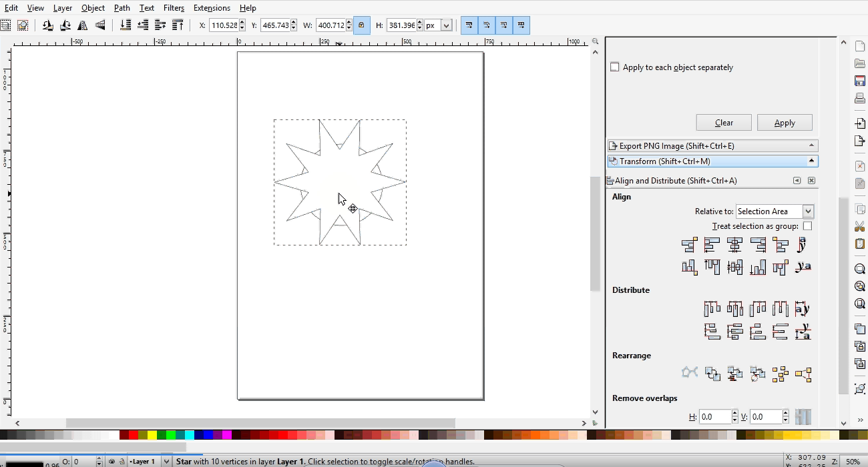The height and width of the screenshot is (467, 868).
Task: Toggle current layer visibility eye
Action: click(112, 461)
